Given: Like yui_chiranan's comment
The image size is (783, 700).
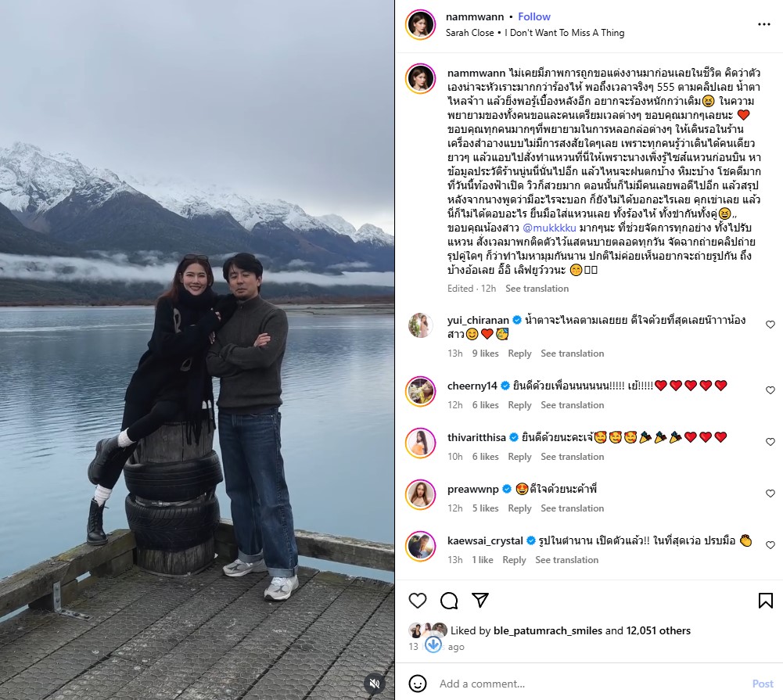Looking at the screenshot, I should (770, 325).
